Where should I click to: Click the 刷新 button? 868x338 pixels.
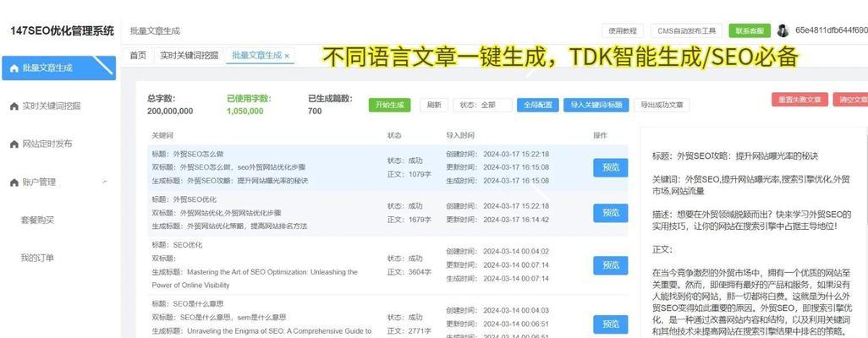point(434,105)
